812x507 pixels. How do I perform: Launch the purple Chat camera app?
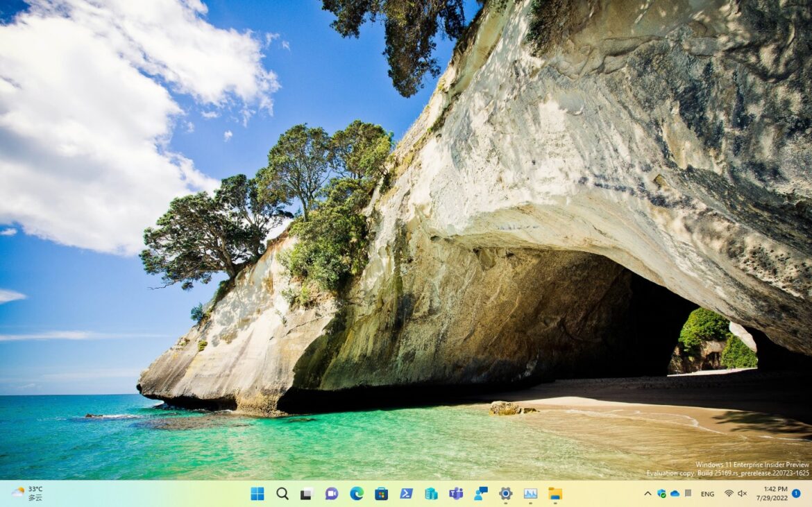[x=332, y=493]
